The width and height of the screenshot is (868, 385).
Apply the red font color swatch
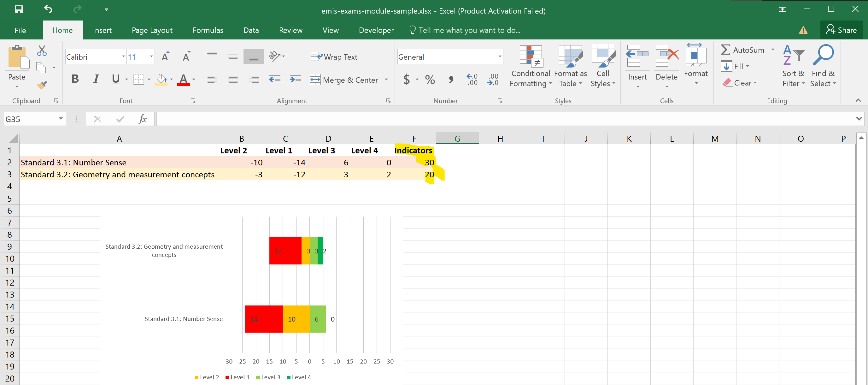(183, 80)
